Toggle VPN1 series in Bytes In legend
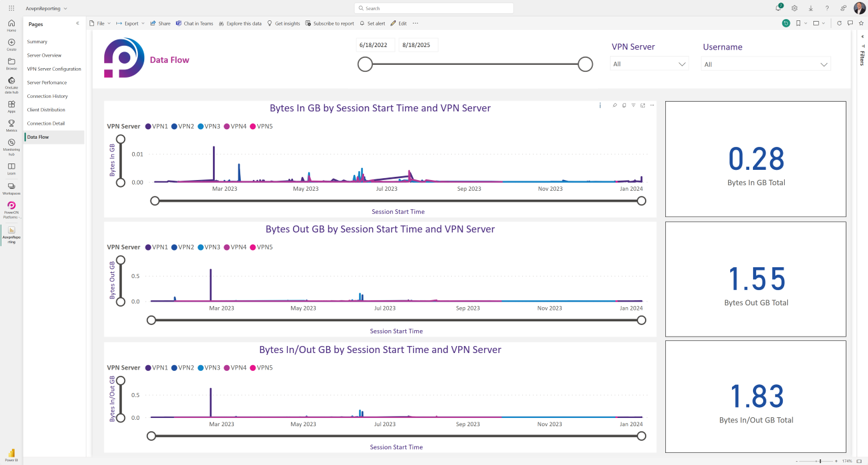 coord(156,127)
